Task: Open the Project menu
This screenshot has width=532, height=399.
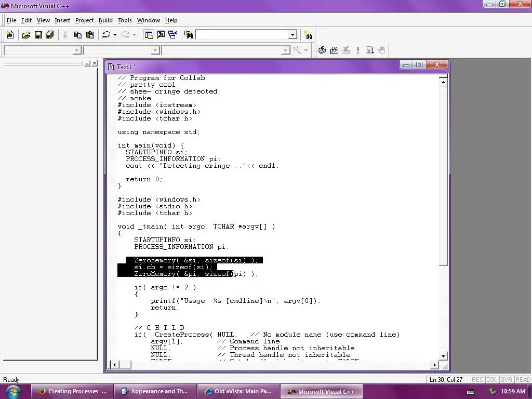Action: coord(84,20)
